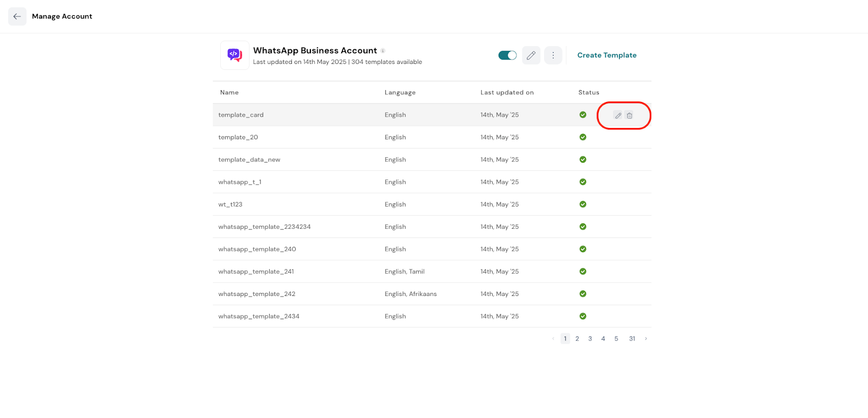The width and height of the screenshot is (868, 418).
Task: Go to page 2 of templates
Action: click(x=577, y=339)
